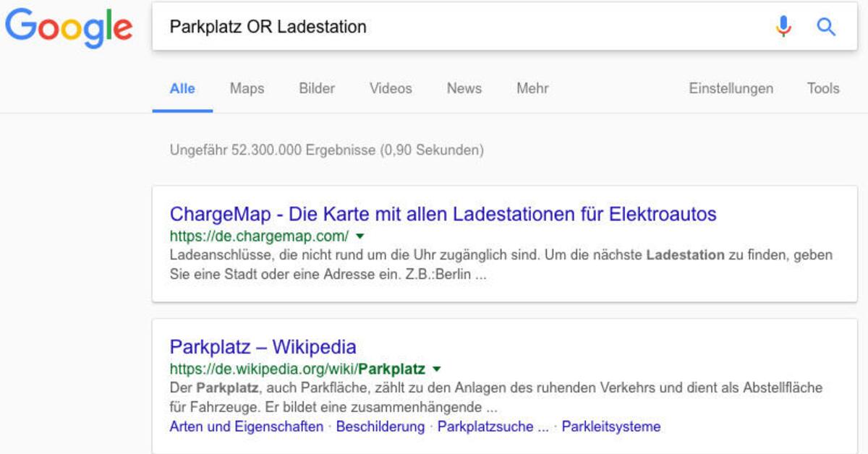Open the Parkplatz – Wikipedia result

(x=263, y=346)
